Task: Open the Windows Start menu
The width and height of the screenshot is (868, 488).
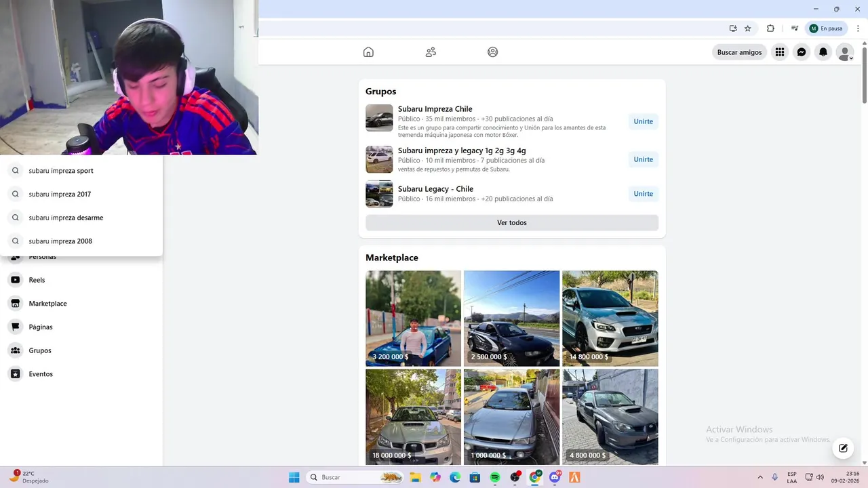Action: [294, 477]
